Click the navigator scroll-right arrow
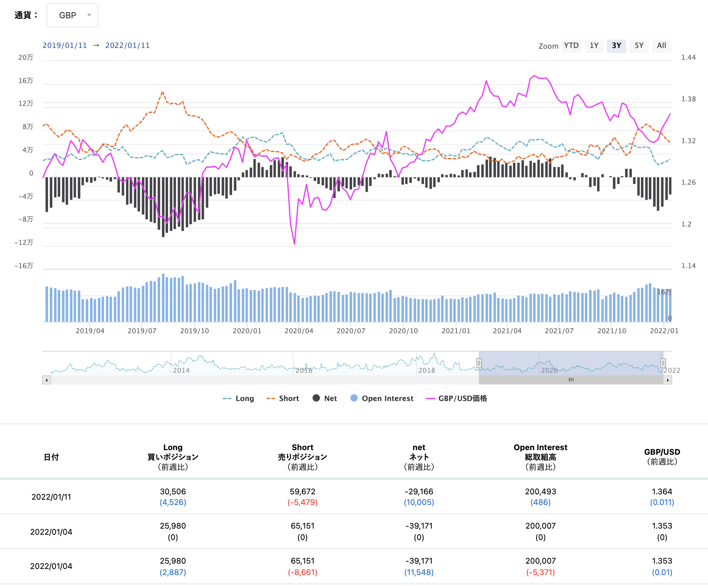The height and width of the screenshot is (588, 708). [668, 380]
